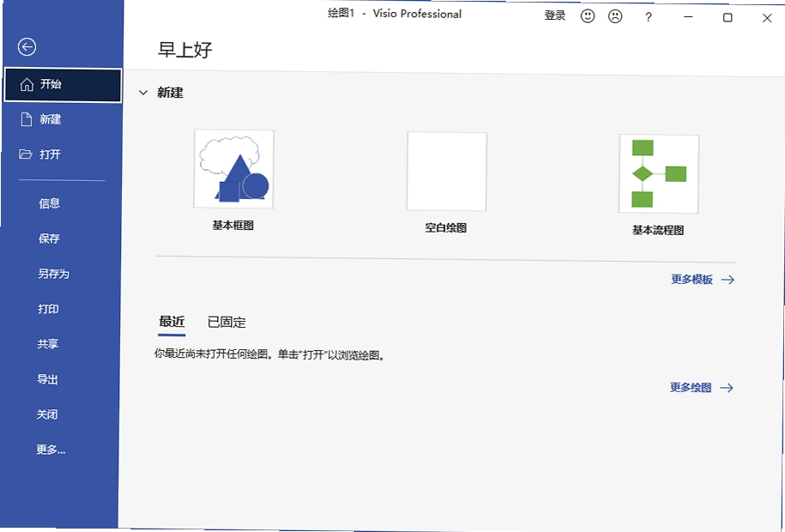Minimize the Visio window
This screenshot has width=785, height=532.
click(688, 17)
